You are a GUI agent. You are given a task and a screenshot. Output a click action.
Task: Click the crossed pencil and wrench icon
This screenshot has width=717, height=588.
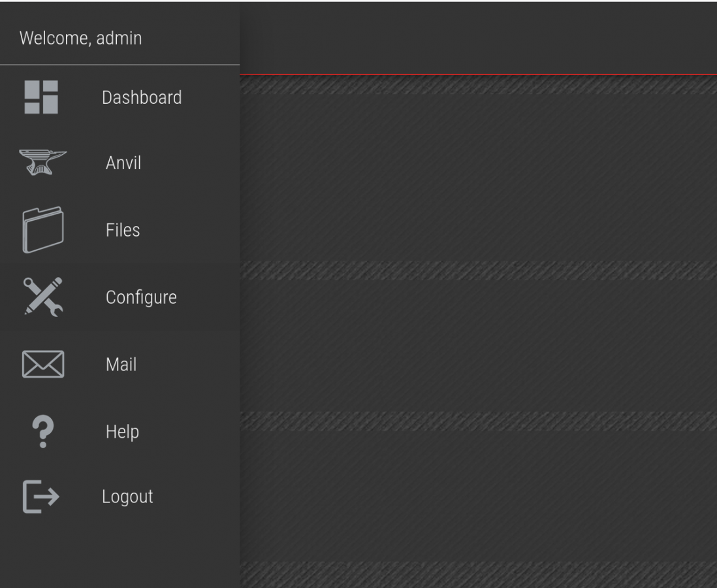(42, 297)
